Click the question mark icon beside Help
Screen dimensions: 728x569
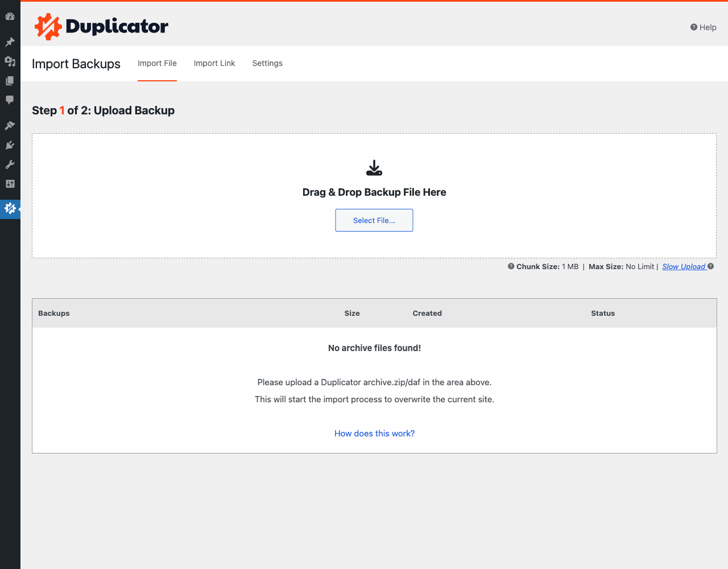click(x=694, y=27)
